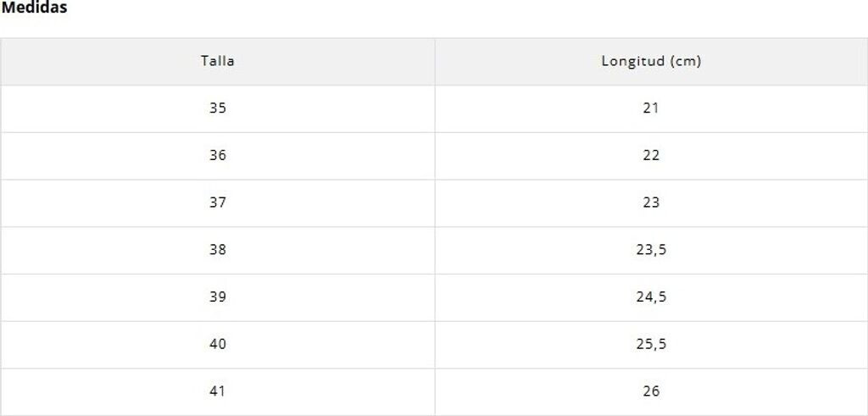Viewport: 868px width, 416px height.
Task: Click the word Longitud in the header
Action: 632,61
